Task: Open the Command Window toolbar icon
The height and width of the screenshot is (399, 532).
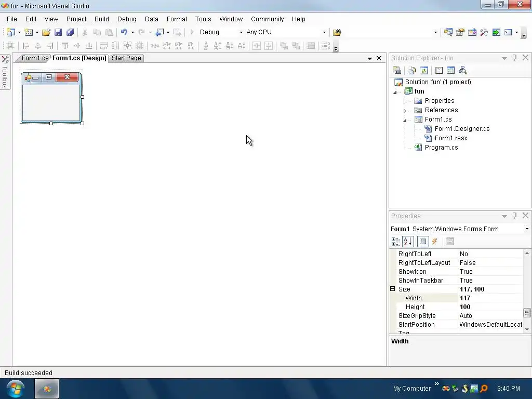Action: (x=508, y=32)
